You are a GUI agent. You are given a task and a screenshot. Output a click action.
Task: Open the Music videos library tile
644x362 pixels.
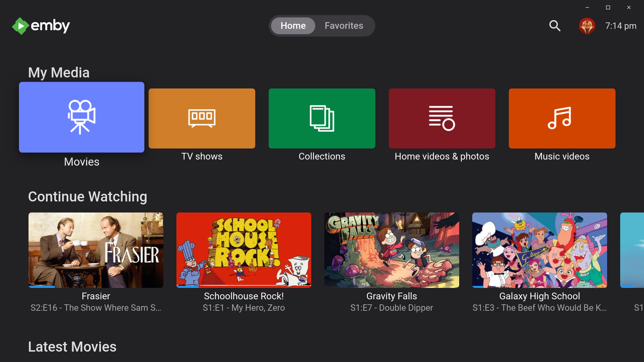point(562,118)
